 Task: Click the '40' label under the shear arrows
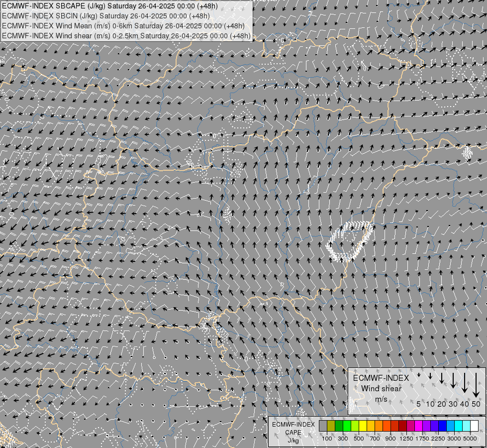click(464, 404)
